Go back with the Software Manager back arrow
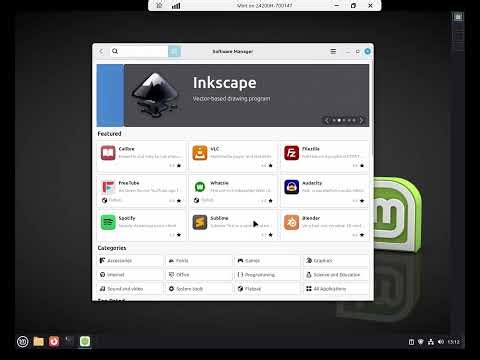 (101, 51)
